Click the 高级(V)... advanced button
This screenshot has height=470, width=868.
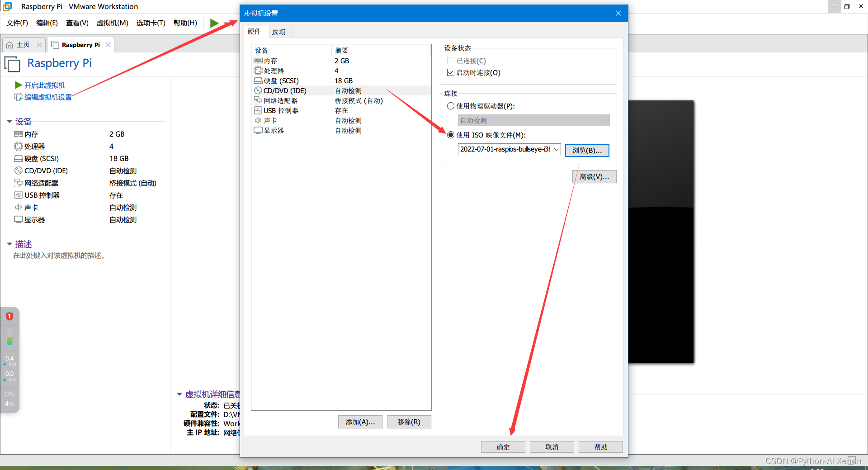tap(594, 176)
